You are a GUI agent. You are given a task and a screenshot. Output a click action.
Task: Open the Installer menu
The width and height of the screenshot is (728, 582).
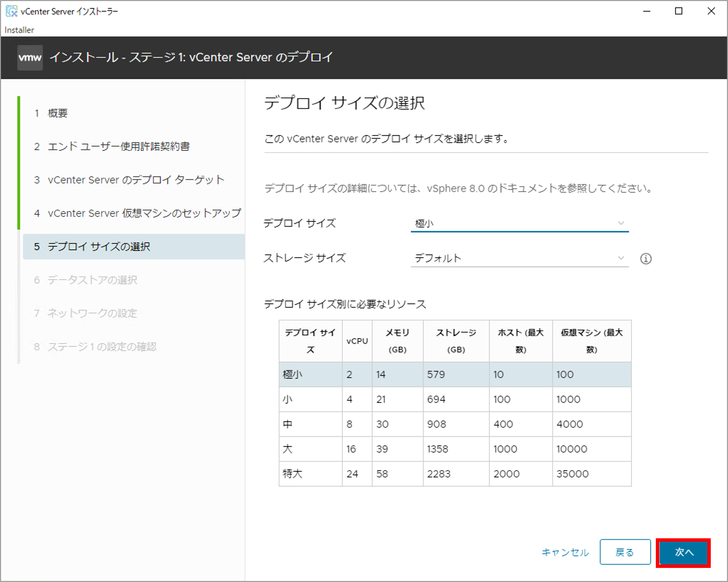[x=19, y=30]
